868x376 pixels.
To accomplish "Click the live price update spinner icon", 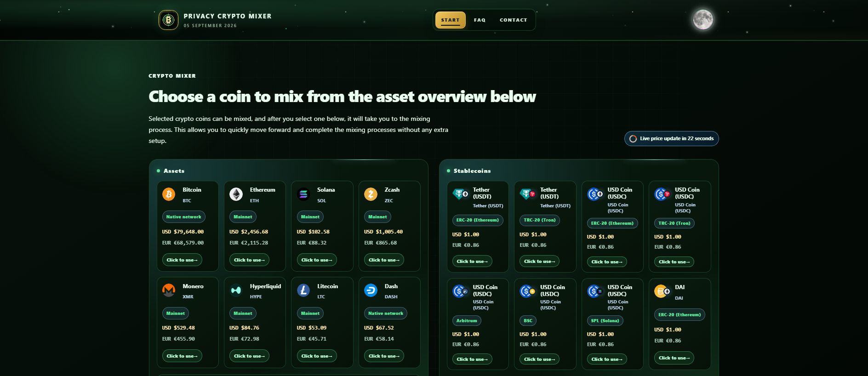I will coord(633,139).
